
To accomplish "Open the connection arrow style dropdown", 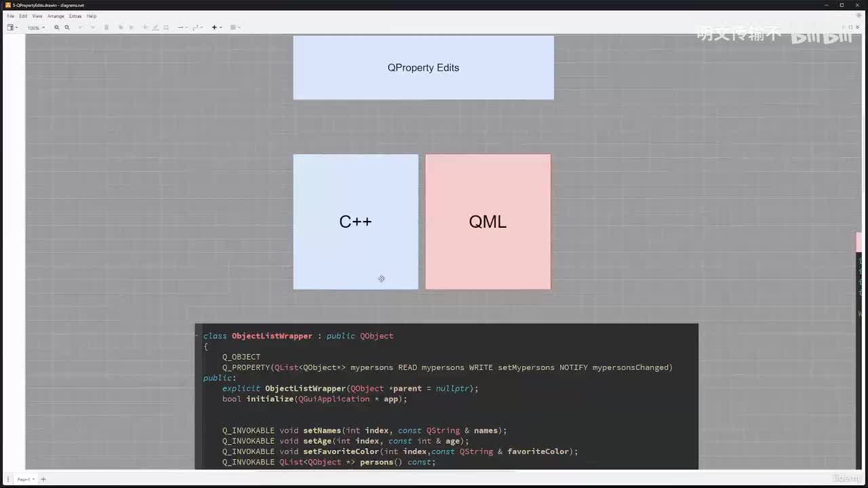I will click(x=182, y=28).
